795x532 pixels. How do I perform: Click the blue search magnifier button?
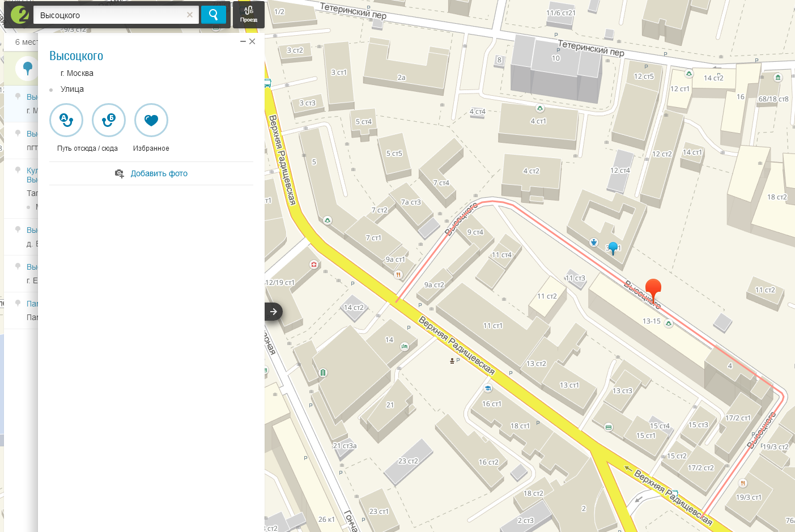213,15
